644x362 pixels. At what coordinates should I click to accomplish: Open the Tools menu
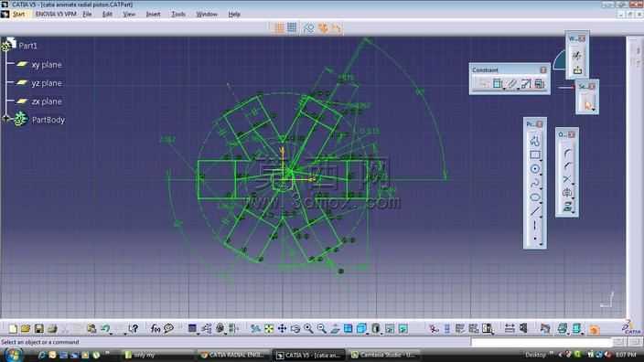point(178,14)
